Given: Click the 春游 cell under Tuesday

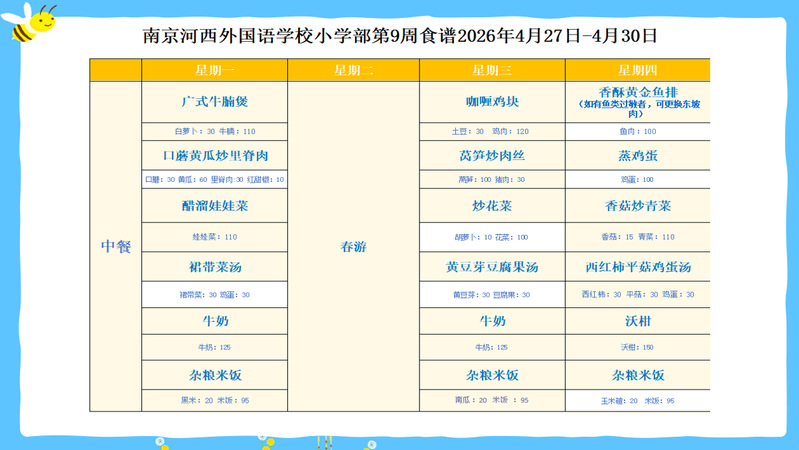Looking at the screenshot, I should tap(353, 246).
